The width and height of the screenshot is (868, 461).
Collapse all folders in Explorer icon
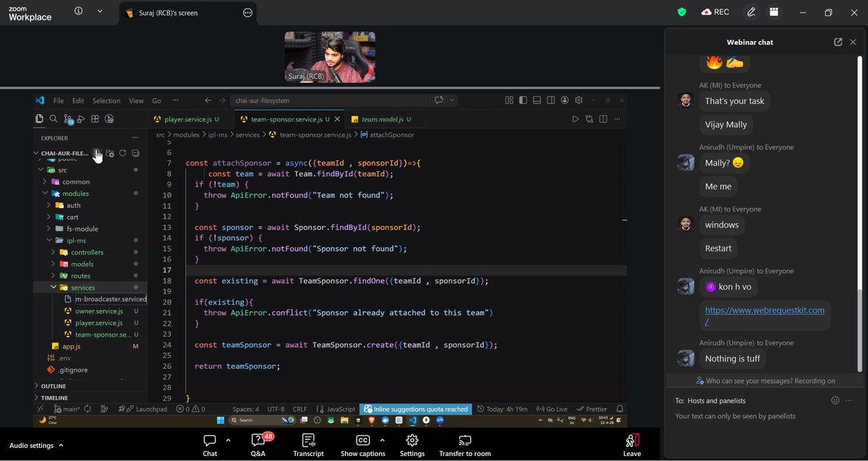tap(135, 153)
